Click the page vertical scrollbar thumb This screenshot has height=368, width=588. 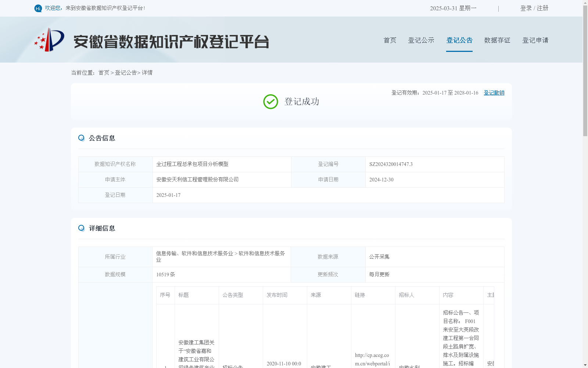pos(585,71)
